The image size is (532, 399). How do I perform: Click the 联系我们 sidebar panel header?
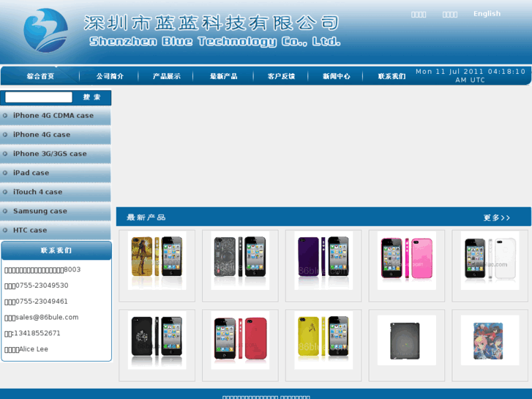56,250
